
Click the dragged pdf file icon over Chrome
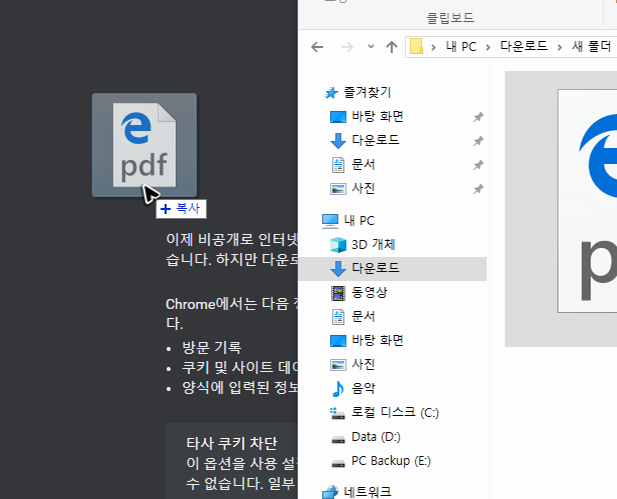point(144,145)
